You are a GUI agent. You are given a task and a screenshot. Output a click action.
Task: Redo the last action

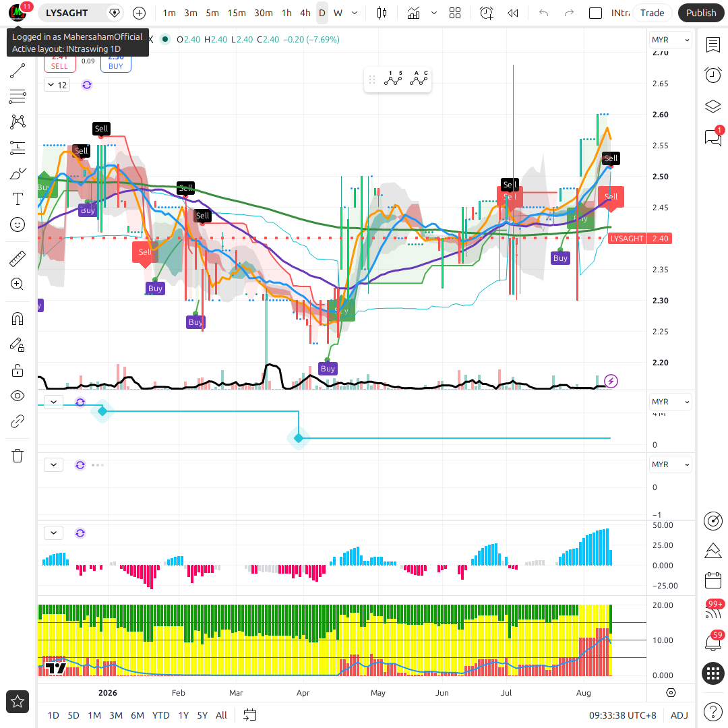coord(569,13)
